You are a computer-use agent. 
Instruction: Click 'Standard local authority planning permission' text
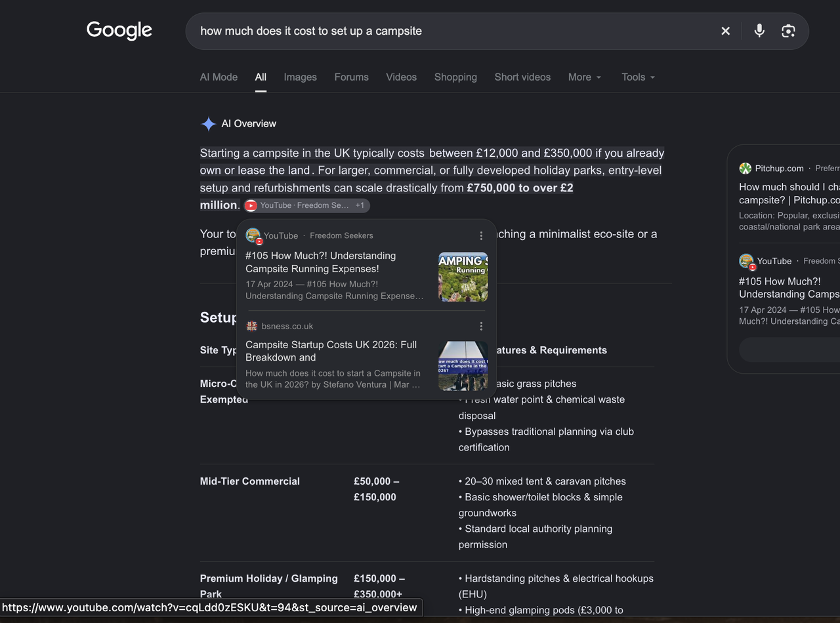[x=535, y=536]
